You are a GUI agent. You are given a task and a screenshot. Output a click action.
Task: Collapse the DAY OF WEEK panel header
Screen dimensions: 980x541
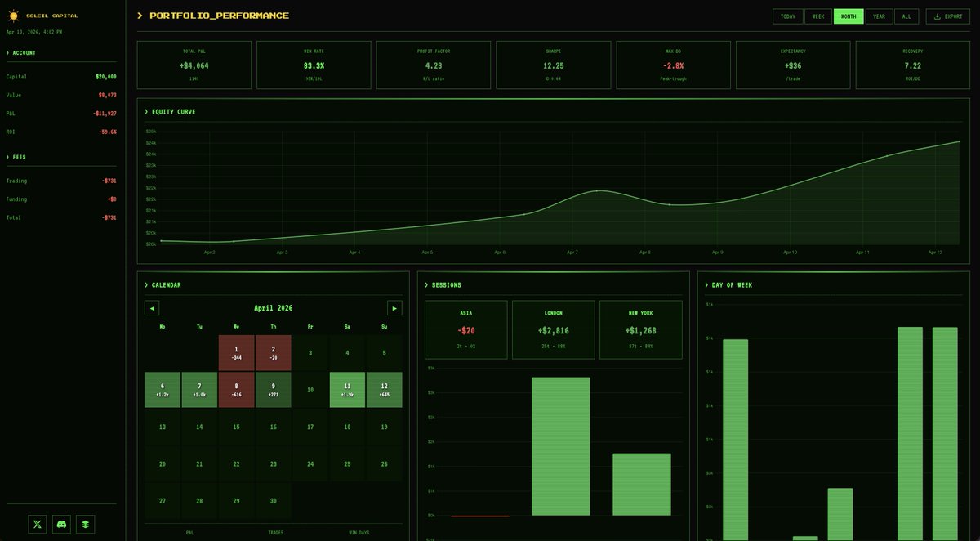pyautogui.click(x=728, y=285)
